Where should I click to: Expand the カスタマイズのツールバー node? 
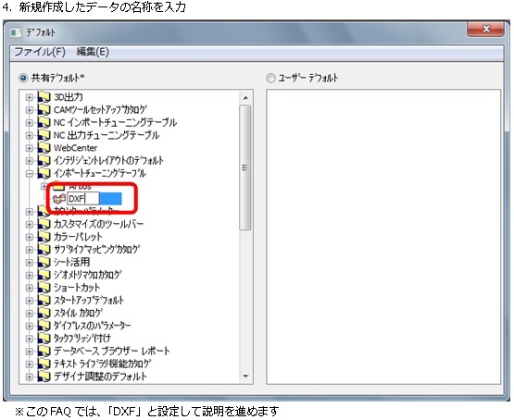(x=30, y=224)
